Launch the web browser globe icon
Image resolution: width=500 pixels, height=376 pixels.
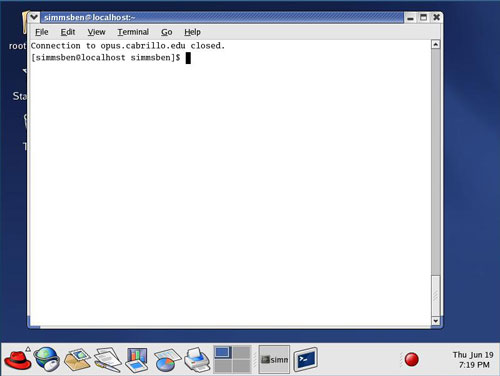point(47,359)
